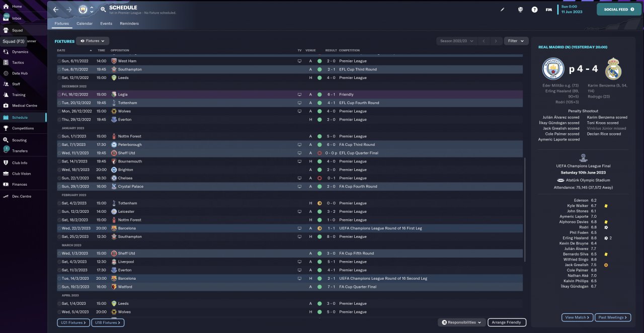Viewport: 644px width, 333px height.
Task: Open the FM menu icon
Action: [548, 10]
